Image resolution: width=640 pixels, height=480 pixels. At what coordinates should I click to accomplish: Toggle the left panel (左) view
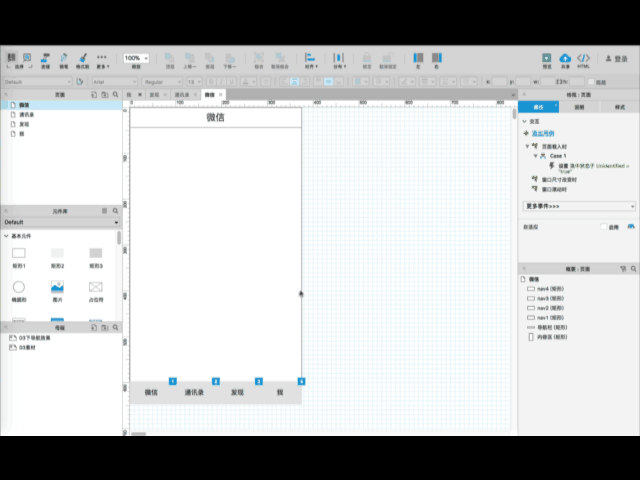coord(418,60)
